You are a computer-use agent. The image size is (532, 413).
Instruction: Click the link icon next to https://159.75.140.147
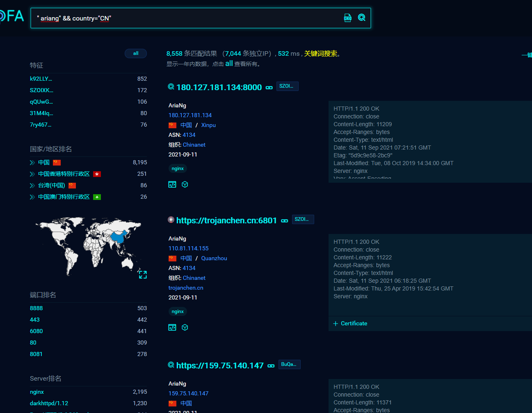pos(271,366)
